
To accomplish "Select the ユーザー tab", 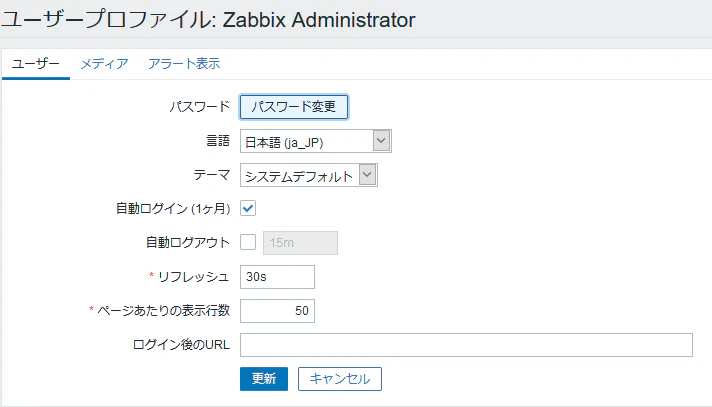I will point(35,64).
